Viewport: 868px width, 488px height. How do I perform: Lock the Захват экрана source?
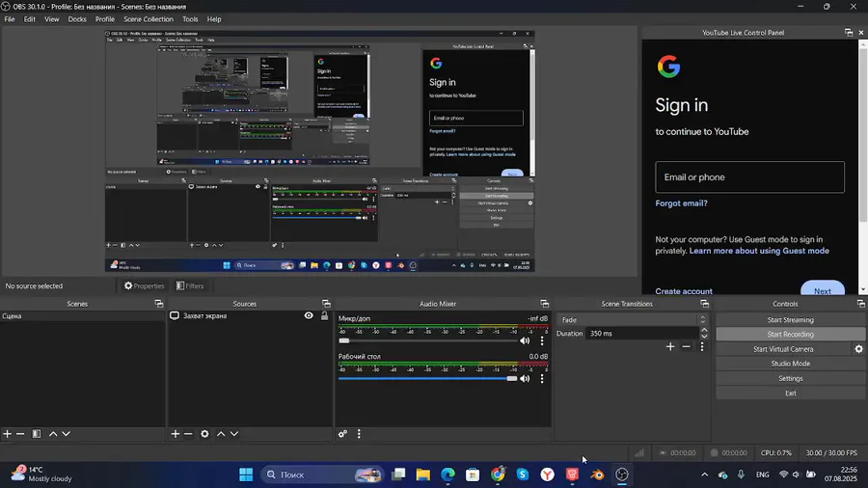coord(324,316)
